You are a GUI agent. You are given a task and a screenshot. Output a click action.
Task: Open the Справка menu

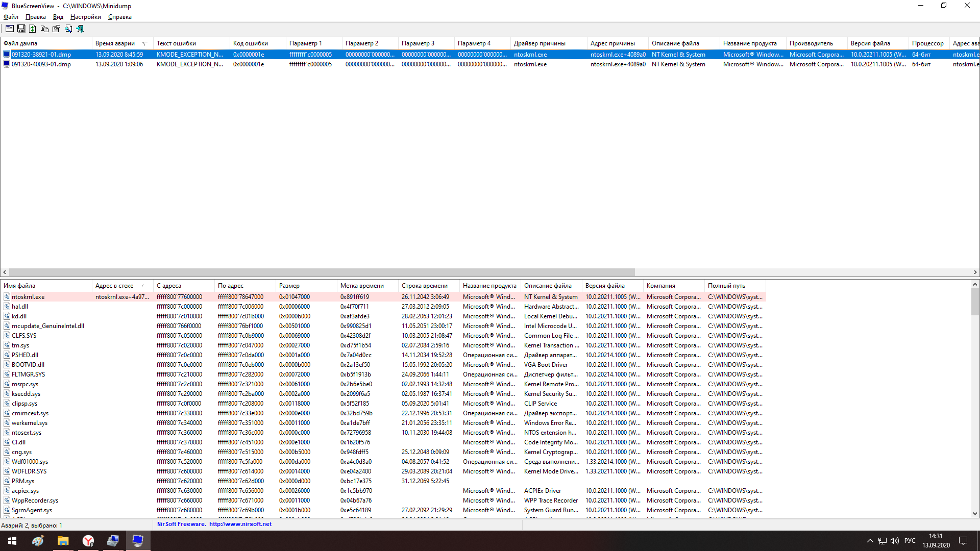119,17
